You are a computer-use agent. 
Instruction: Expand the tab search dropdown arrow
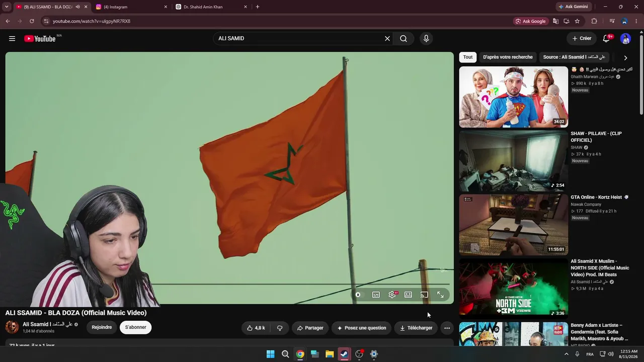click(x=7, y=7)
